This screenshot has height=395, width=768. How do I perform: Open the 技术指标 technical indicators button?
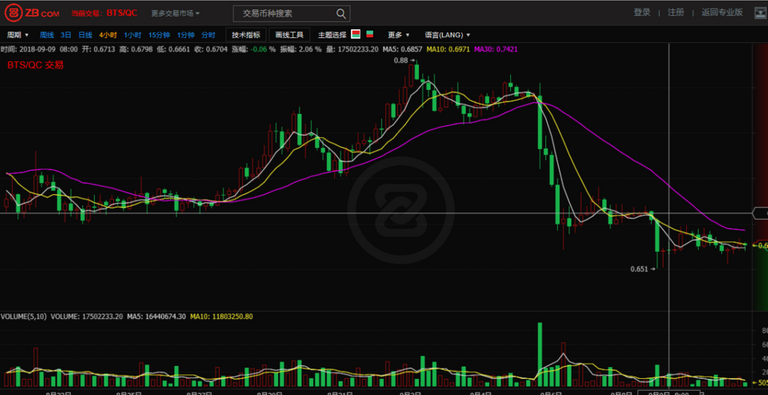[246, 35]
